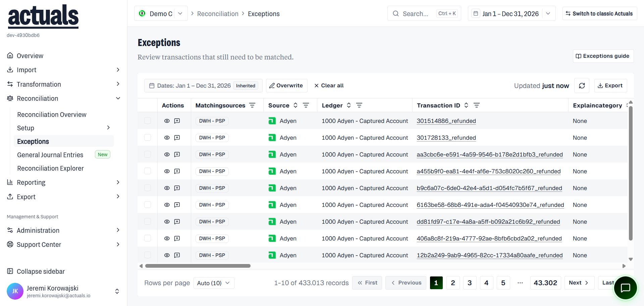Open the Jan 1 – Dec 31, 2026 date range picker
Image resolution: width=644 pixels, height=306 pixels.
(x=512, y=13)
